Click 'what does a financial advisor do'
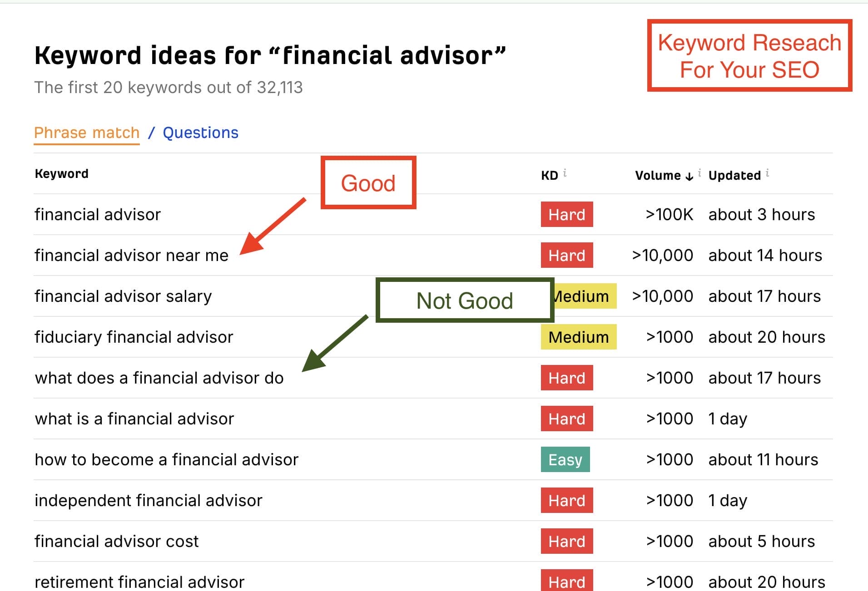This screenshot has height=591, width=868. coord(159,378)
